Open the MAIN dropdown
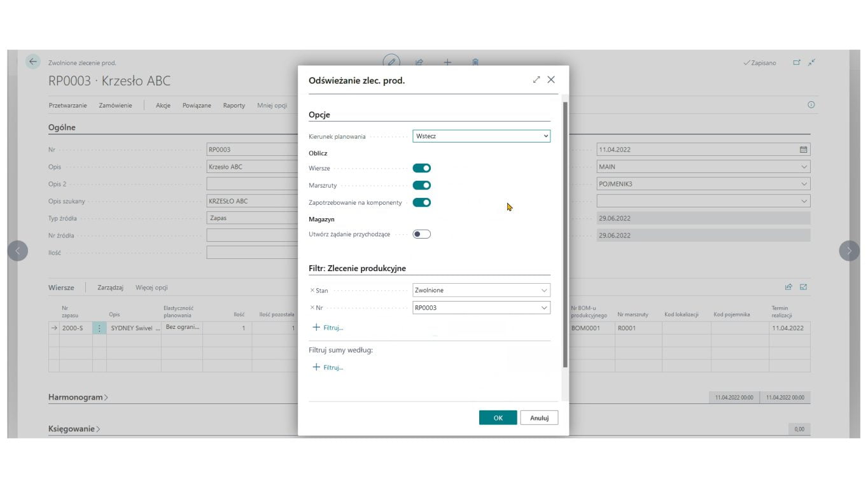 [804, 167]
